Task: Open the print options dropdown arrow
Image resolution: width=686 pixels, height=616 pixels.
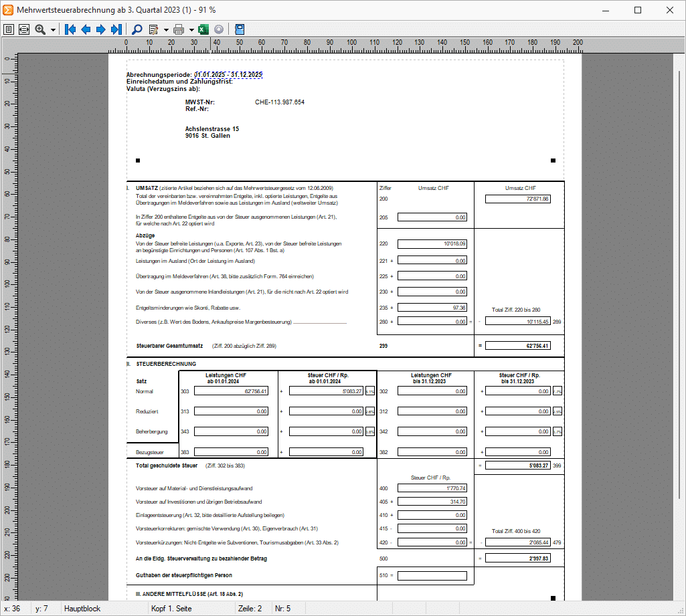Action: pos(191,29)
